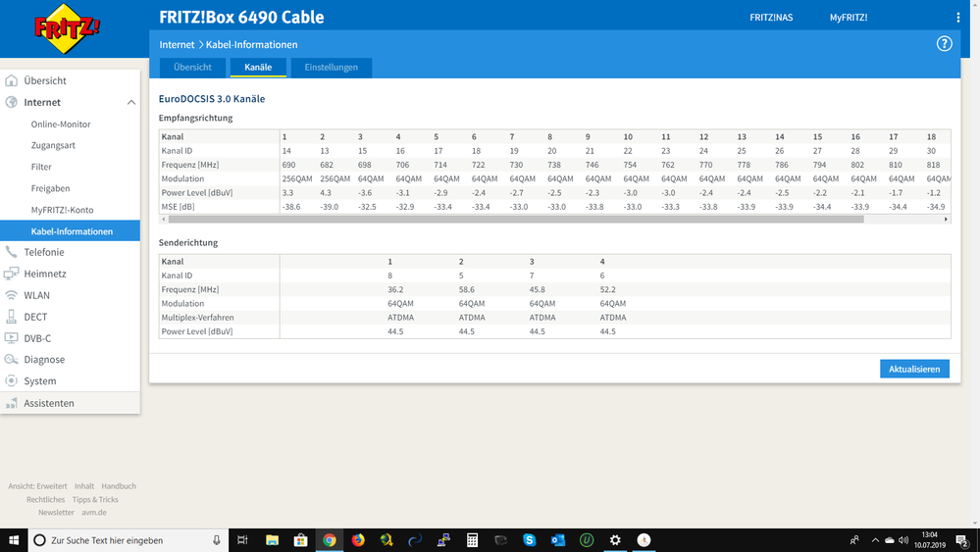Viewport: 980px width, 552px height.
Task: Open the avm.de footer link
Action: 94,512
